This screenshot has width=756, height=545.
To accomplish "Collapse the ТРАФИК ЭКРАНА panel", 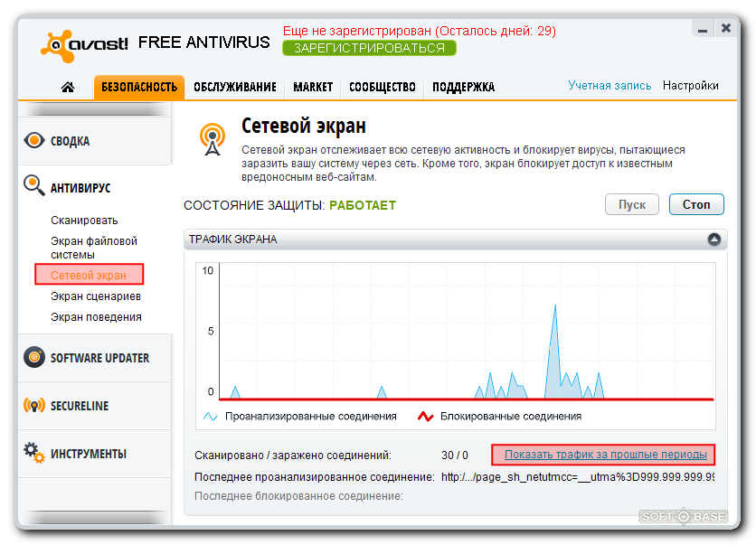I will 714,239.
